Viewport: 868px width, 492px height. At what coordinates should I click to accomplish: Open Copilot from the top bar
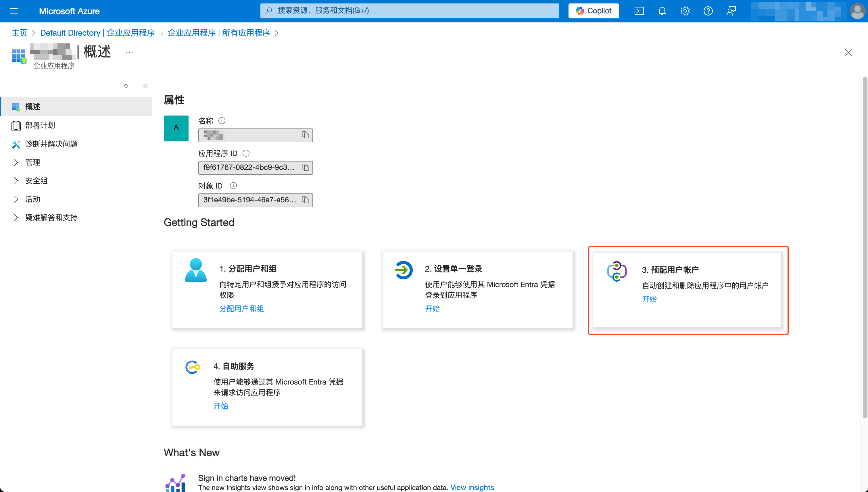point(593,11)
